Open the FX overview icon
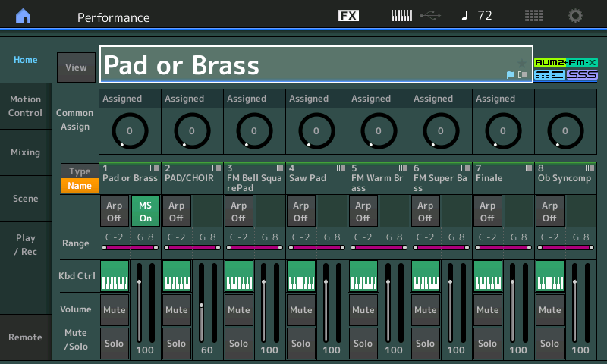 pyautogui.click(x=348, y=16)
